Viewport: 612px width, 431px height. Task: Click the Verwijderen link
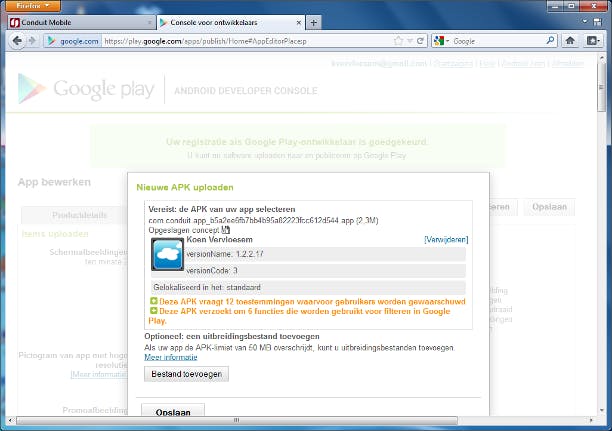446,239
